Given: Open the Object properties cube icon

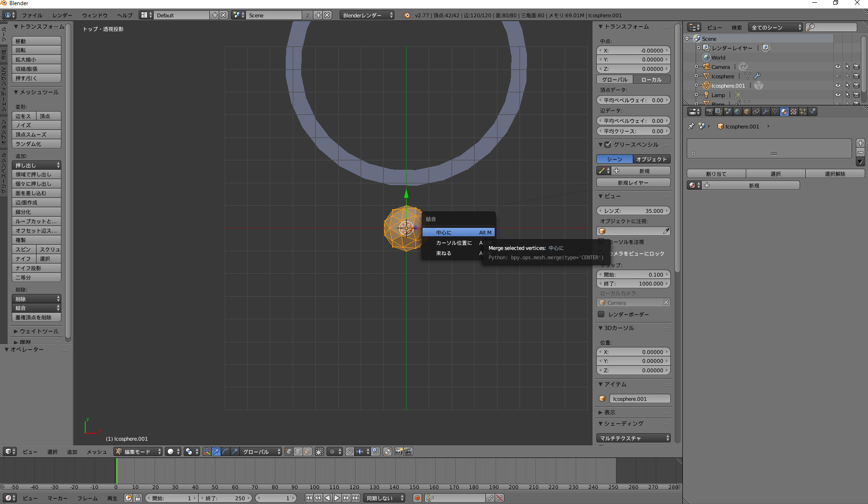Looking at the screenshot, I should [x=747, y=112].
